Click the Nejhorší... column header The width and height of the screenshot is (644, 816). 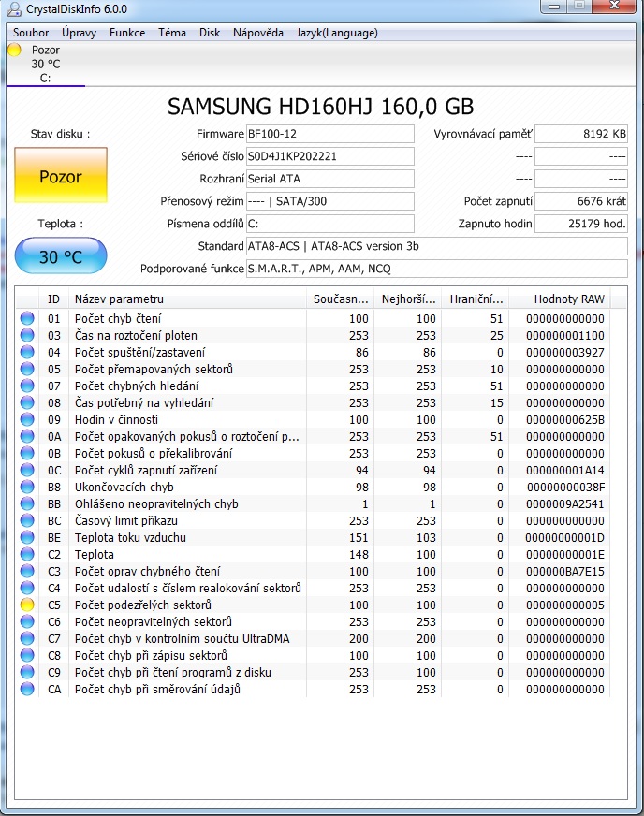coord(407,299)
